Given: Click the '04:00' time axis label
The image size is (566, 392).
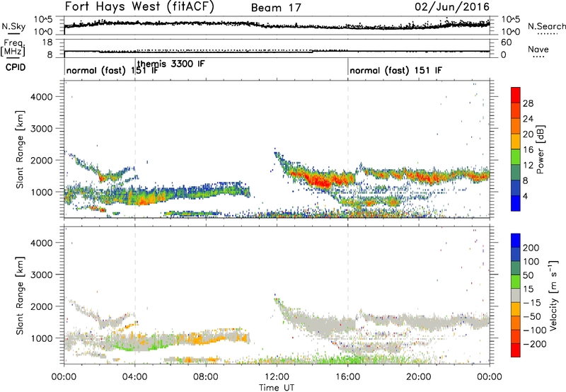Looking at the screenshot, I should click(135, 377).
